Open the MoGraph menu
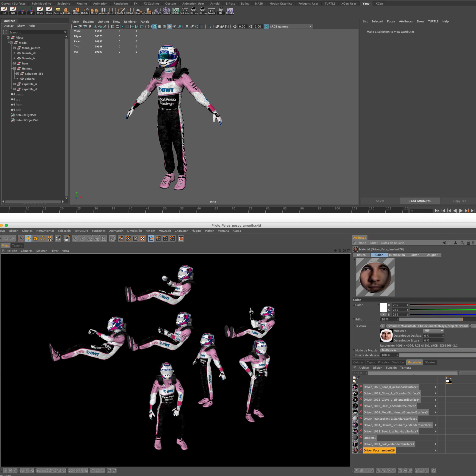 (165, 231)
